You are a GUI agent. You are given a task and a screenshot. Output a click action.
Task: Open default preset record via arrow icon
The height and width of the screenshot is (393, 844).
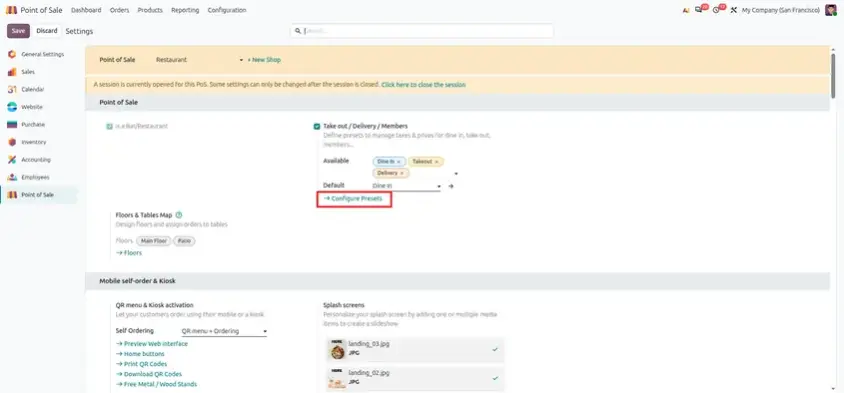coord(451,186)
